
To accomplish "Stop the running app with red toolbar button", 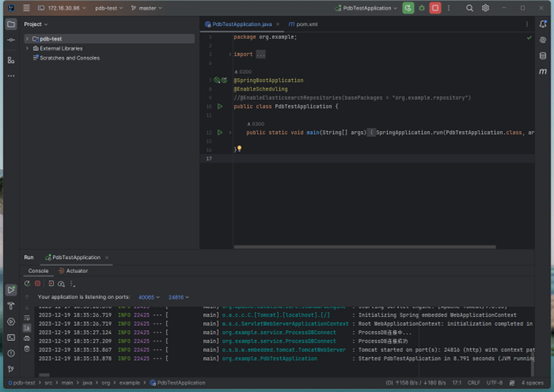I will (435, 8).
